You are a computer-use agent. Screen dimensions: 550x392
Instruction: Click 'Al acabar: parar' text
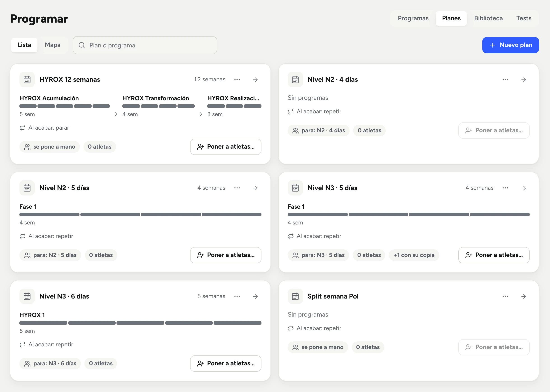pyautogui.click(x=49, y=128)
